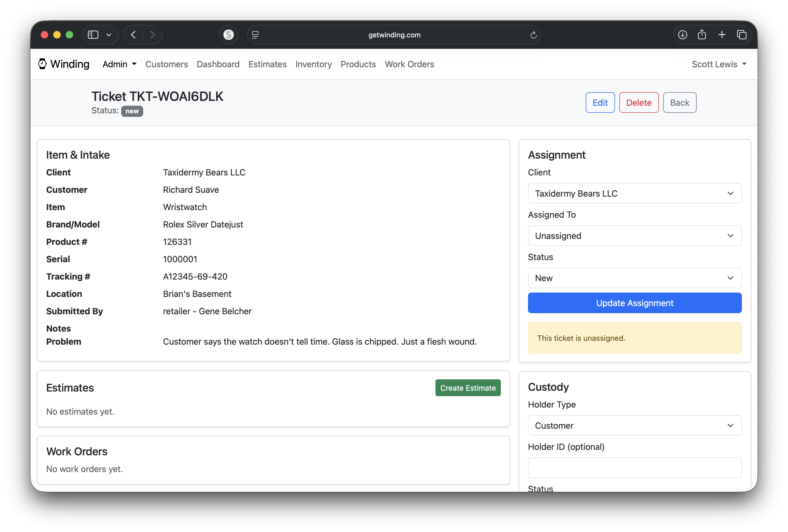788x532 pixels.
Task: Reload the getwinding.com page
Action: point(534,35)
